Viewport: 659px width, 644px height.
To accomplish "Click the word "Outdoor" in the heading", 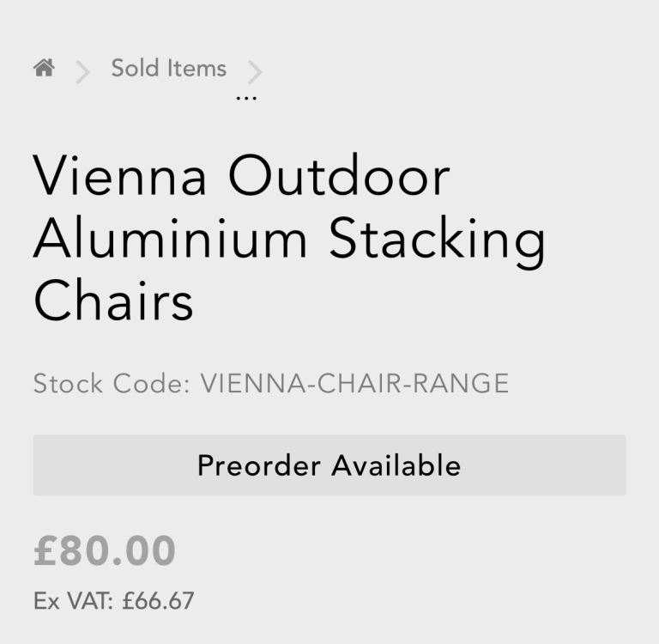I will 339,176.
